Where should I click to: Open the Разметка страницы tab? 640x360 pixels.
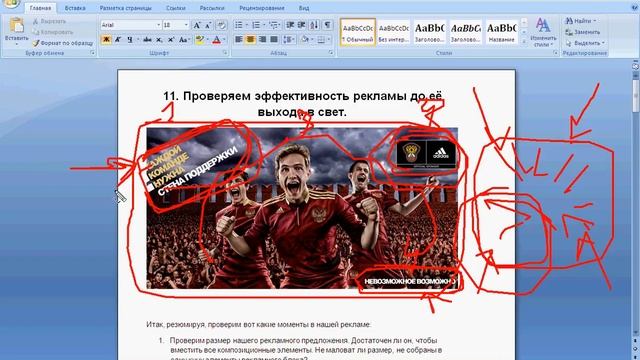[x=125, y=8]
